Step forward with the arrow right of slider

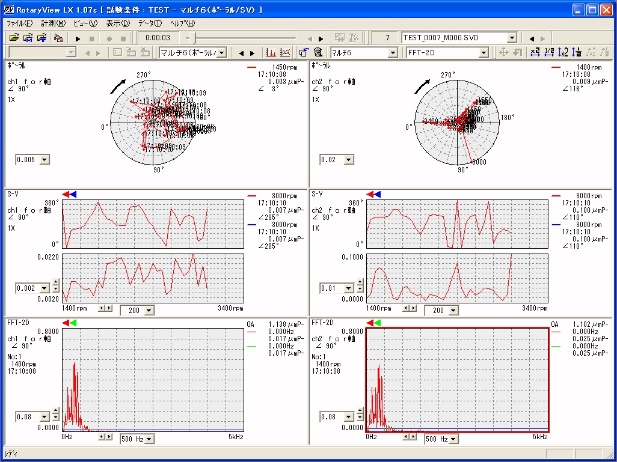coord(321,39)
